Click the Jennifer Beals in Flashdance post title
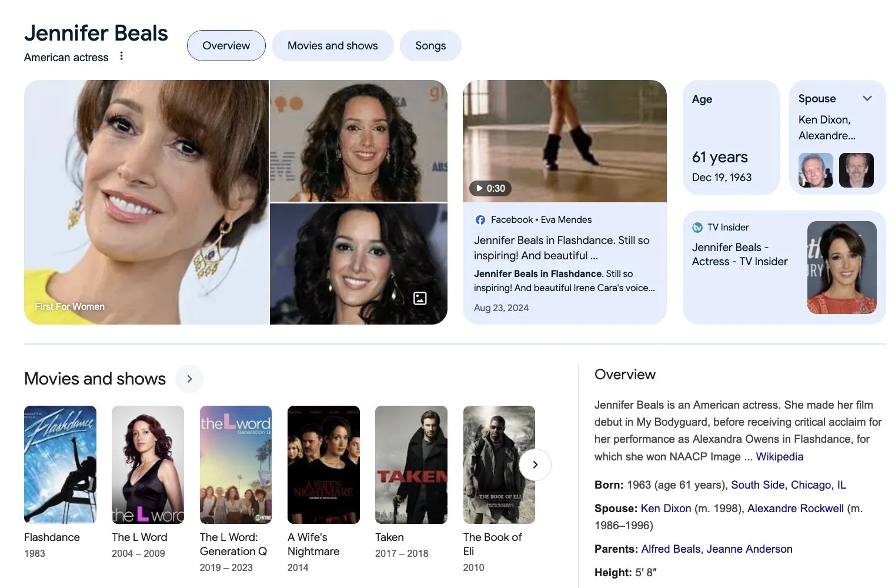Viewport: 895px width, 588px height. click(x=562, y=248)
